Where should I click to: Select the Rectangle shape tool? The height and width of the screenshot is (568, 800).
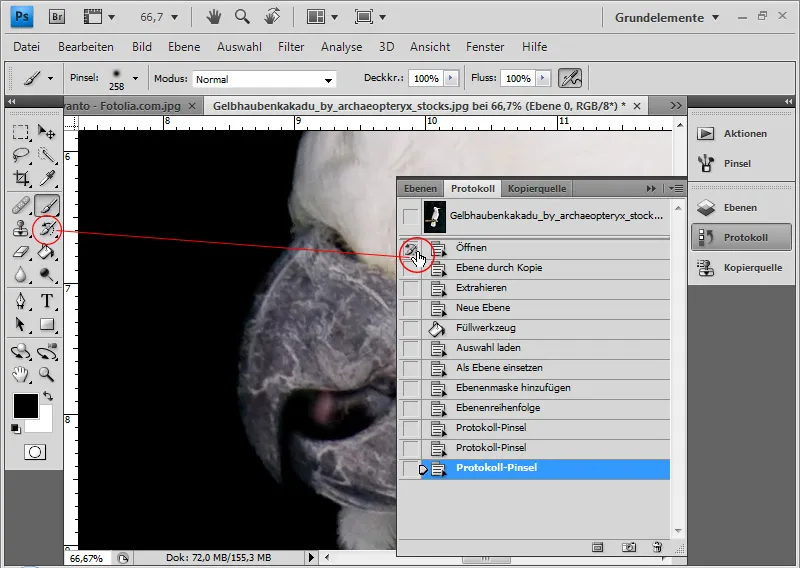click(x=47, y=324)
